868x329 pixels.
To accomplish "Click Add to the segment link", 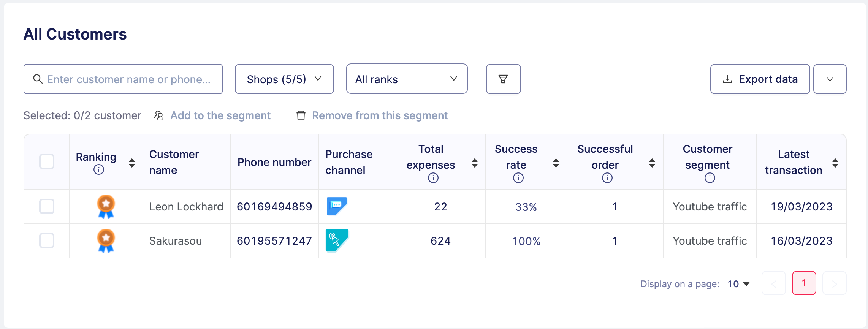I will [220, 115].
